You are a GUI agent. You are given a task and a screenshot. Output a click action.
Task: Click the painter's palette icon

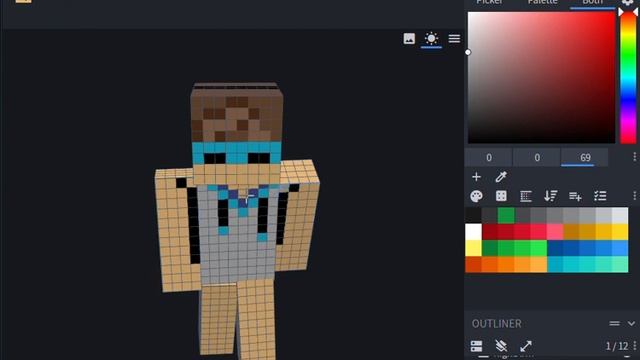476,196
